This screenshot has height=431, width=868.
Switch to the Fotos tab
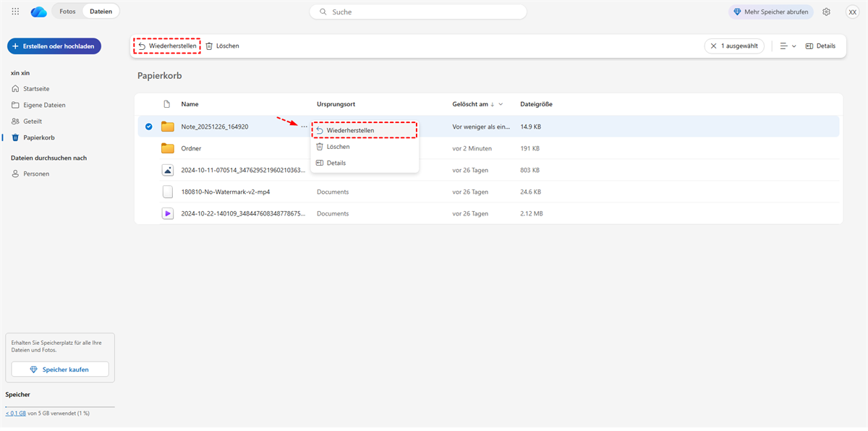(x=67, y=12)
